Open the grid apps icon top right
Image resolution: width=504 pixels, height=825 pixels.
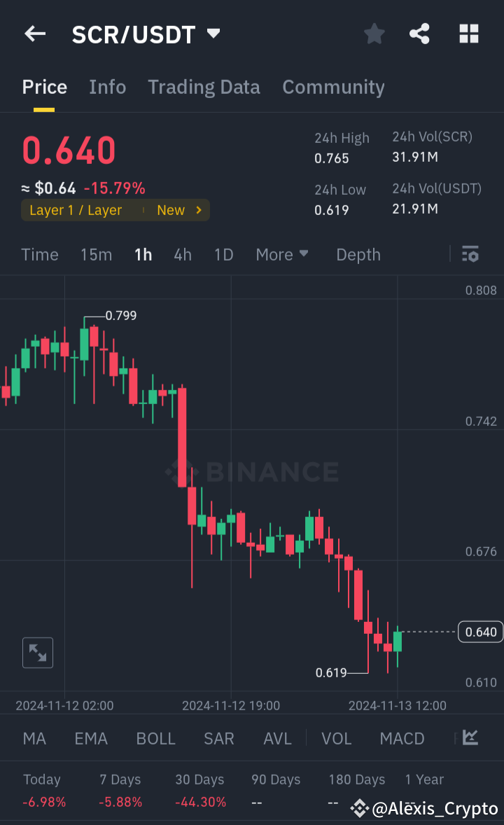coord(468,33)
